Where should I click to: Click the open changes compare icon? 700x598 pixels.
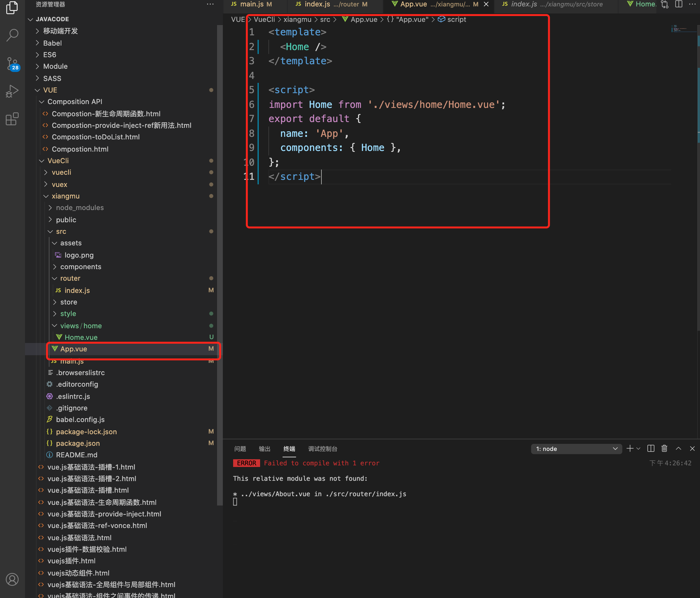(x=665, y=4)
